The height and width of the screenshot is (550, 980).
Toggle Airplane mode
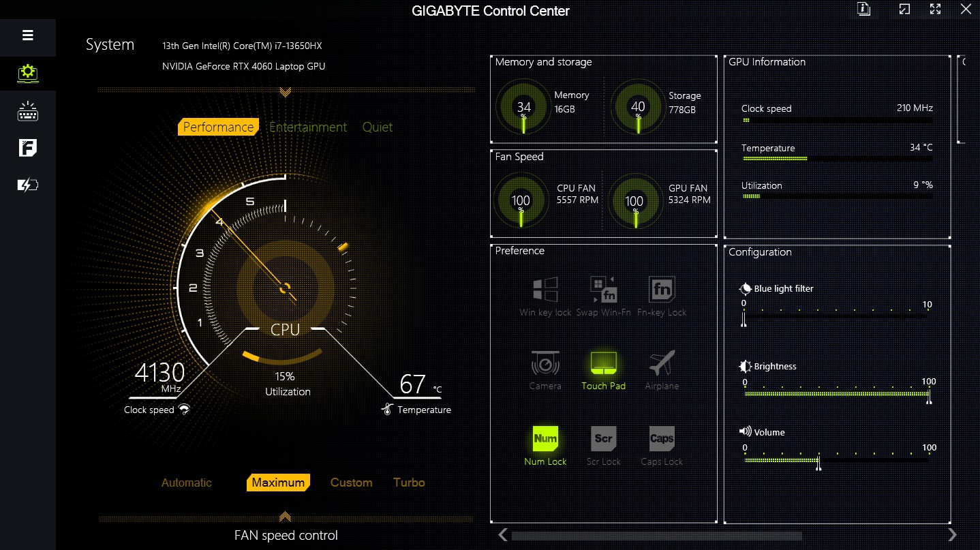[662, 370]
